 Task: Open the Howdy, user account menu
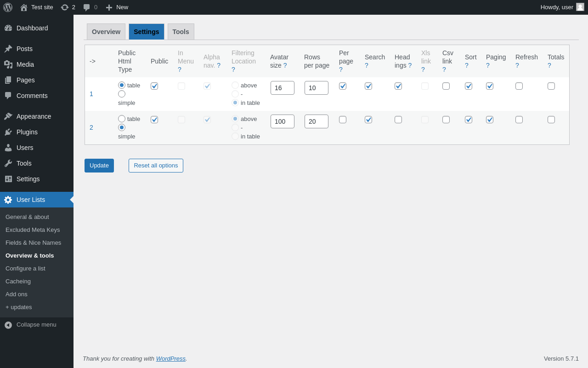click(x=556, y=7)
